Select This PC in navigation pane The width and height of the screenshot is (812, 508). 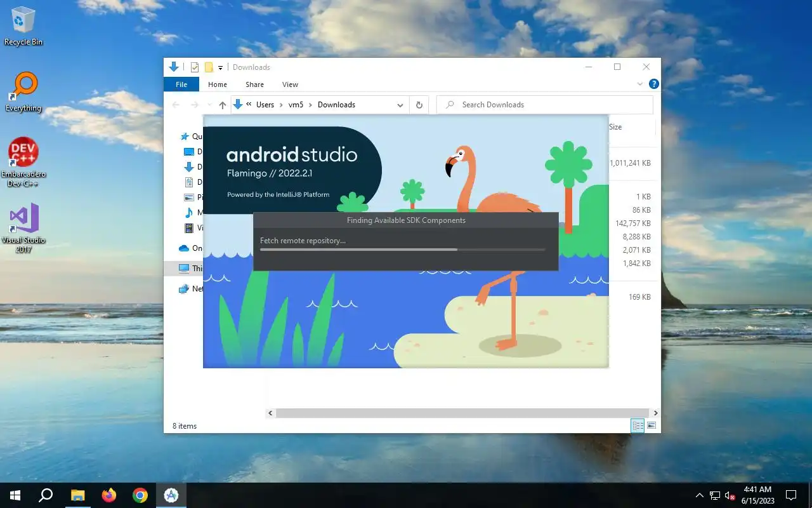[183, 269]
